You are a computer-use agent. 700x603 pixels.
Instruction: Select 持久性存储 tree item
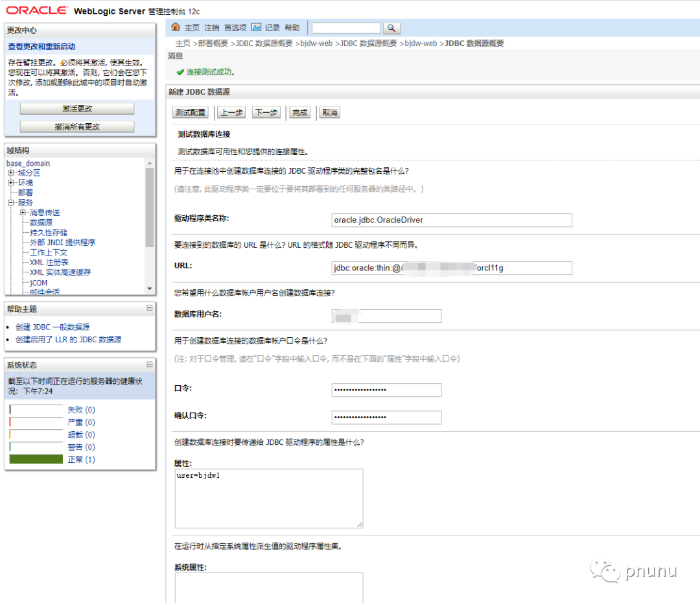[x=49, y=232]
